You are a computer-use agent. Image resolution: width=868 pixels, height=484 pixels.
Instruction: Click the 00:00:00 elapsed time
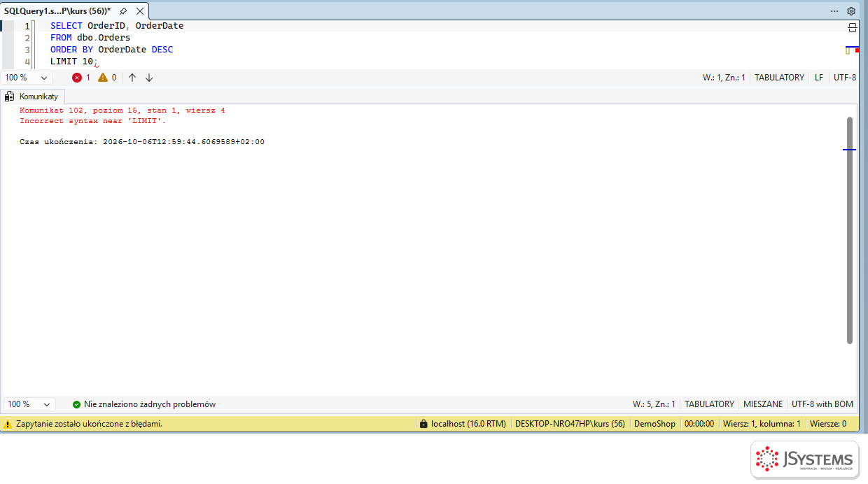[699, 424]
